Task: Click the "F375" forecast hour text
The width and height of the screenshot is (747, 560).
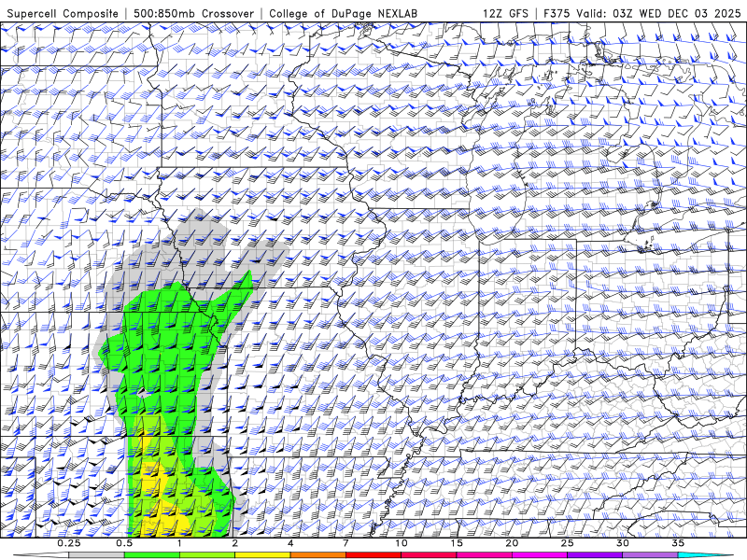Action: [557, 13]
